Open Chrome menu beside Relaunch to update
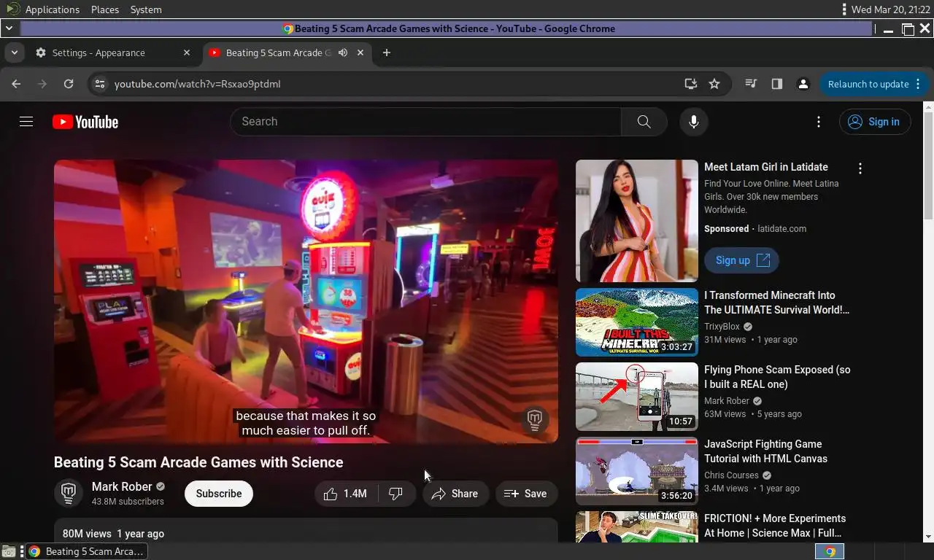The image size is (934, 560). tap(919, 84)
